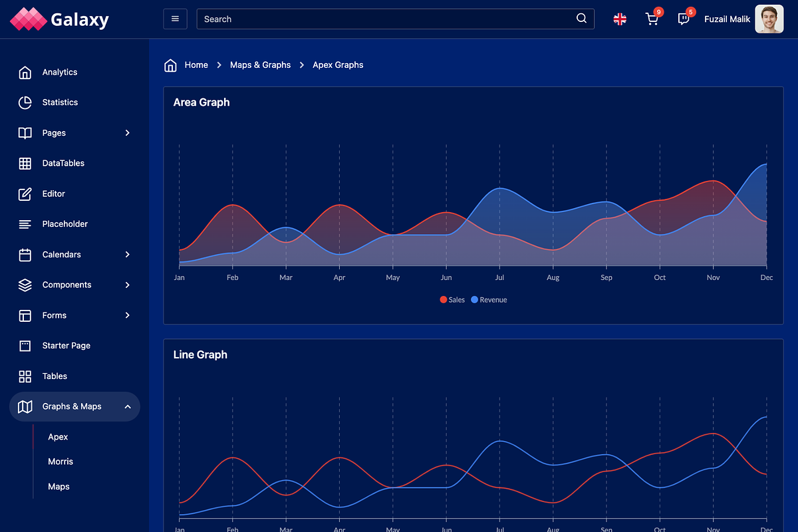Click the Fuzail Malik username
798x532 pixels.
click(x=728, y=19)
